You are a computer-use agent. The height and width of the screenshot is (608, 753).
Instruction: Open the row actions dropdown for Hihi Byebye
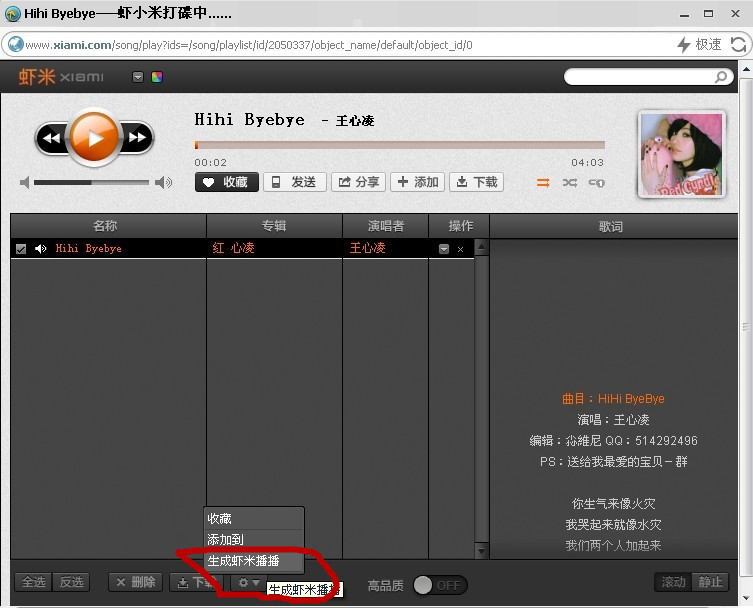coord(444,249)
